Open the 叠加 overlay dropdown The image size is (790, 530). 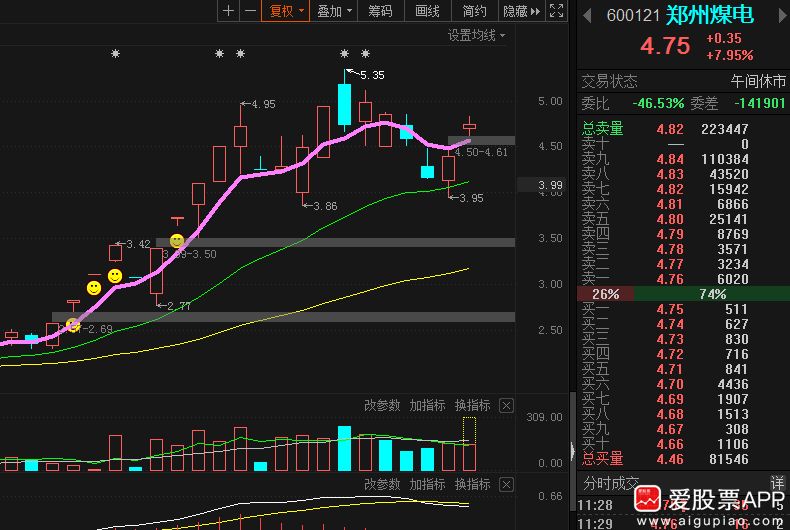click(334, 11)
